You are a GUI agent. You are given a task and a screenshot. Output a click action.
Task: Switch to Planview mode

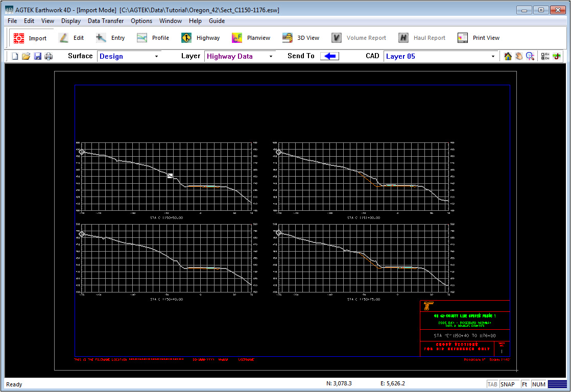pyautogui.click(x=251, y=38)
